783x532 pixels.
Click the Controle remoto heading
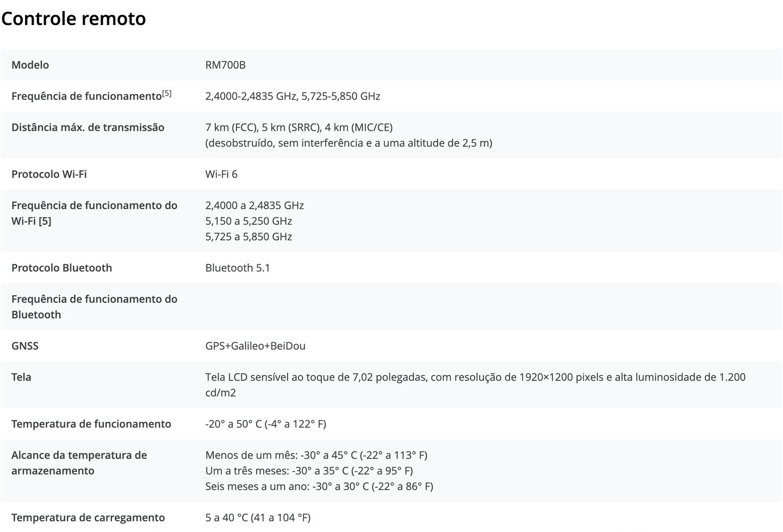click(73, 18)
